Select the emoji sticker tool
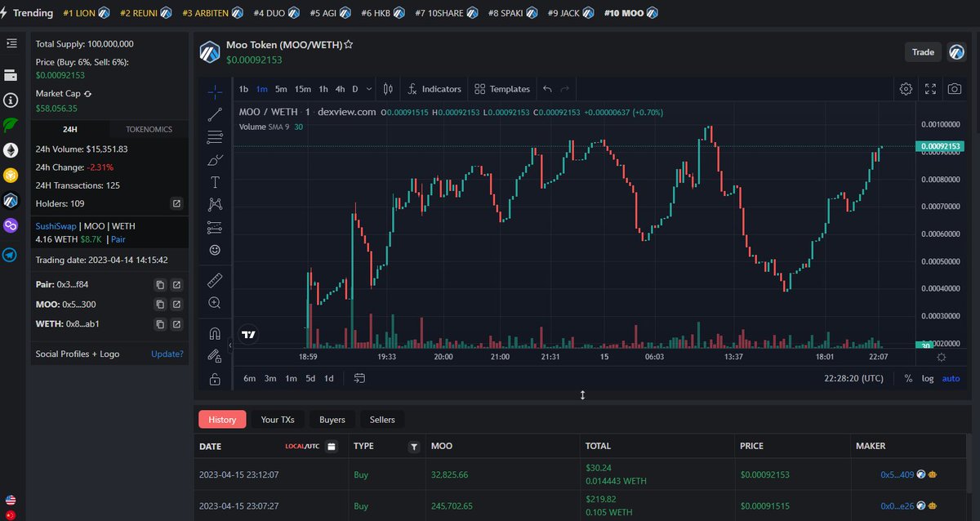The height and width of the screenshot is (521, 980). tap(215, 250)
